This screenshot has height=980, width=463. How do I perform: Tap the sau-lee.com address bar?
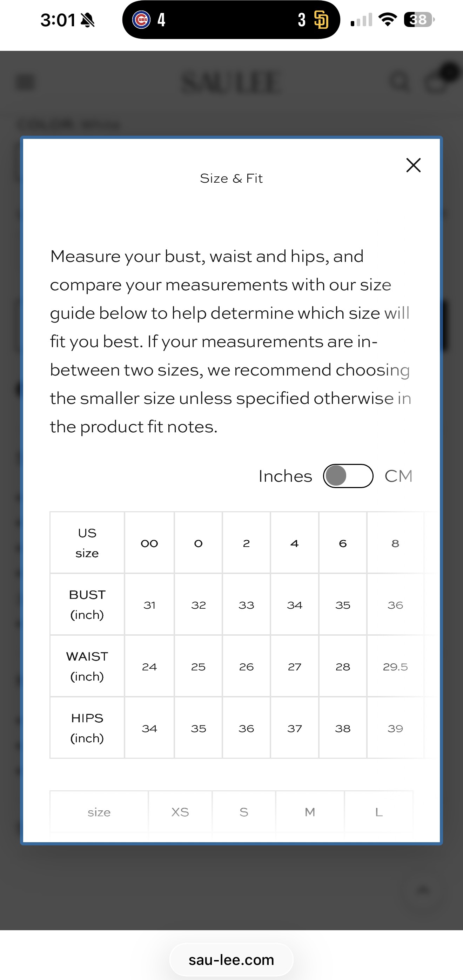(x=231, y=959)
